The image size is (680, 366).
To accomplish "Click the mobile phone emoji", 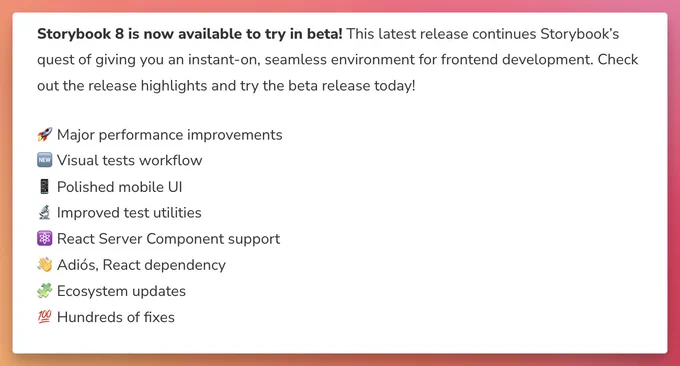I will (x=44, y=186).
